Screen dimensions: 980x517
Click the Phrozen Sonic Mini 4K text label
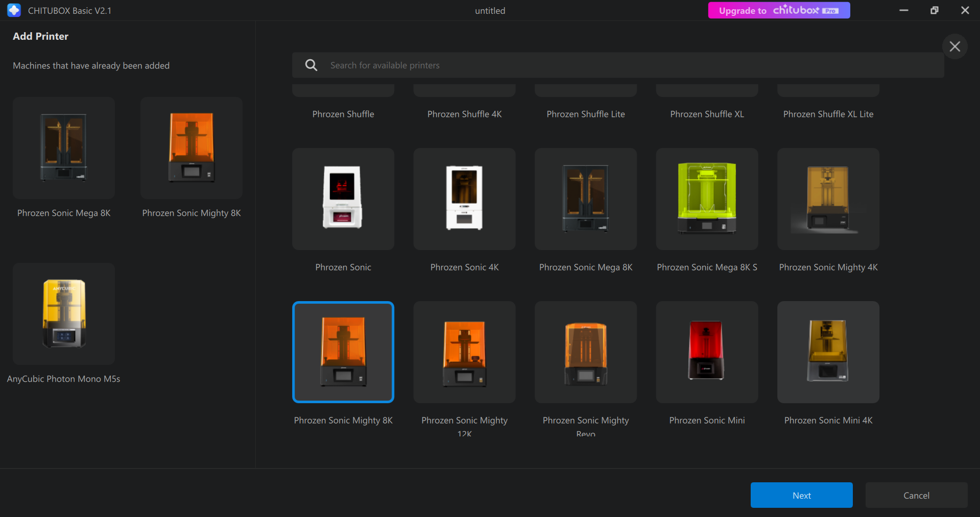click(x=828, y=421)
